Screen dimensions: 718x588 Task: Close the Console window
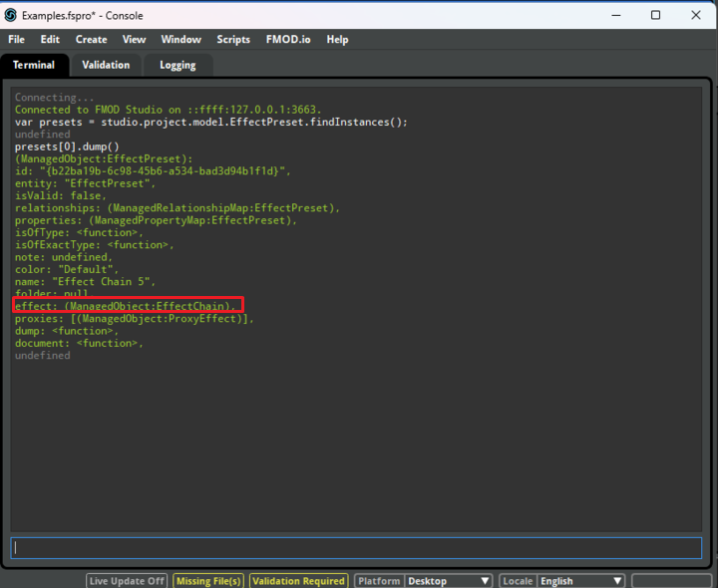[696, 15]
